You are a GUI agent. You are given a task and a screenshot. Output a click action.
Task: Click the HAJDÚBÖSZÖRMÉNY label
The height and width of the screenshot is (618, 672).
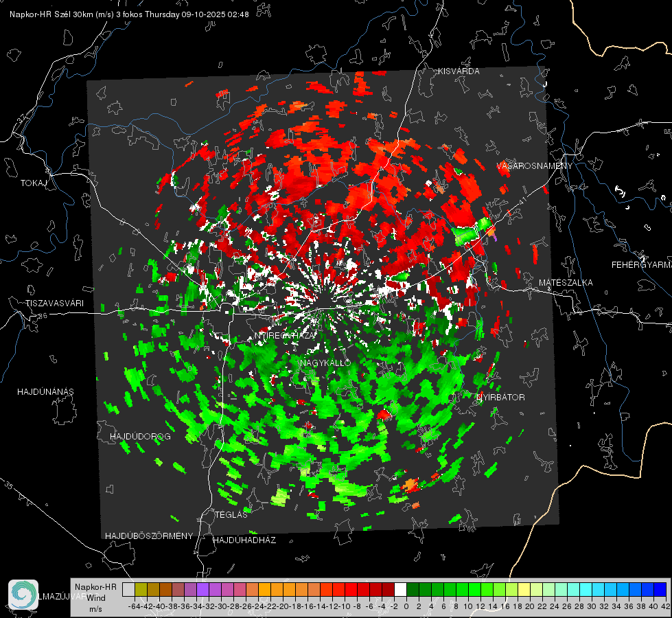pos(149,536)
